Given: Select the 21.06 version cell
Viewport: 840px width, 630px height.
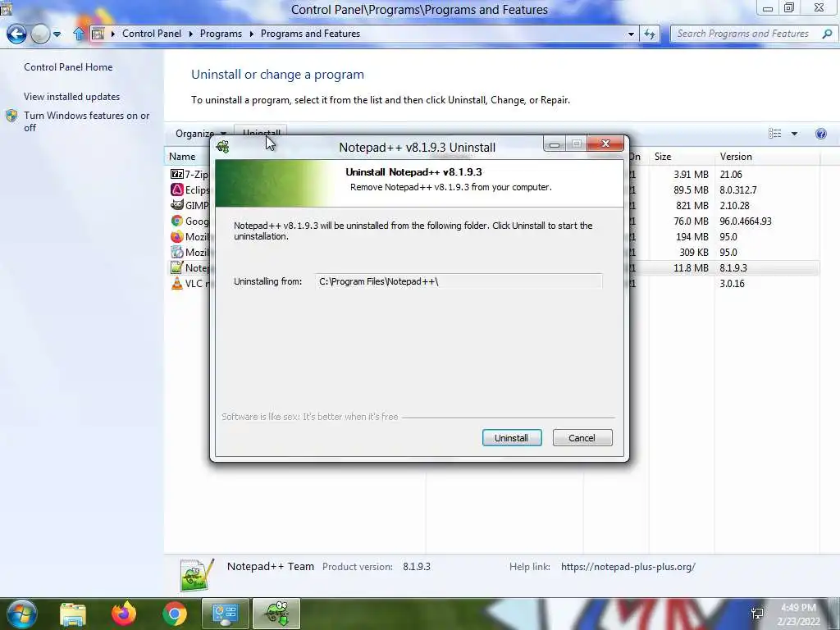Looking at the screenshot, I should 731,174.
